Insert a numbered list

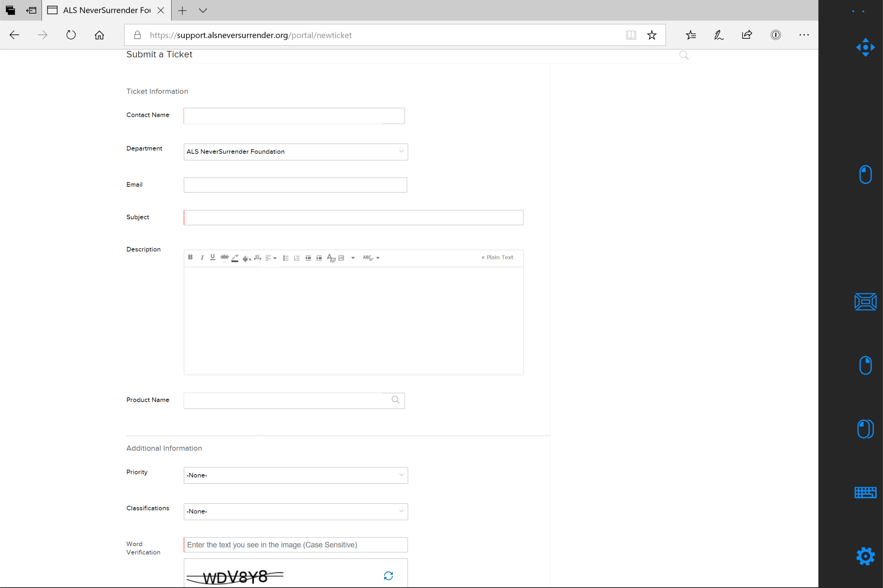(297, 258)
